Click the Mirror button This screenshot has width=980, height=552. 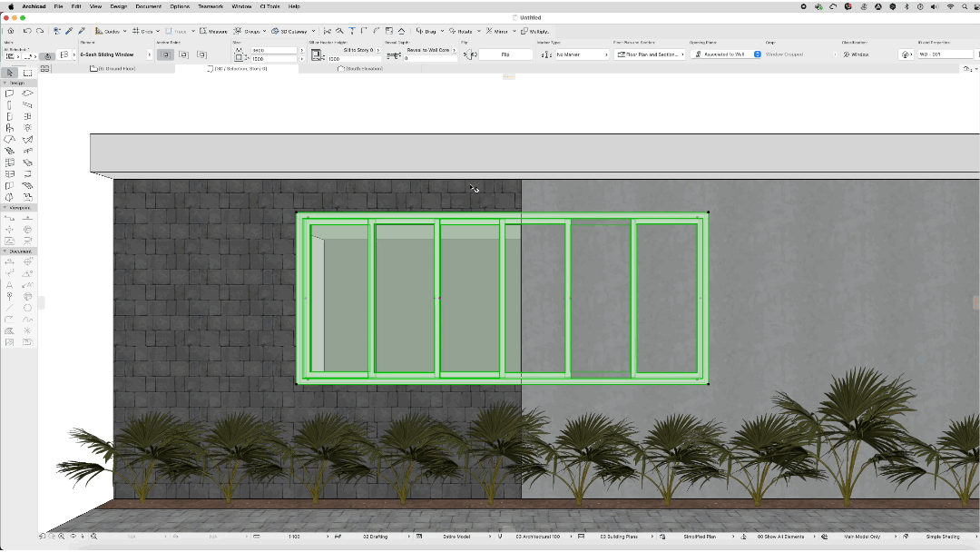pos(497,31)
